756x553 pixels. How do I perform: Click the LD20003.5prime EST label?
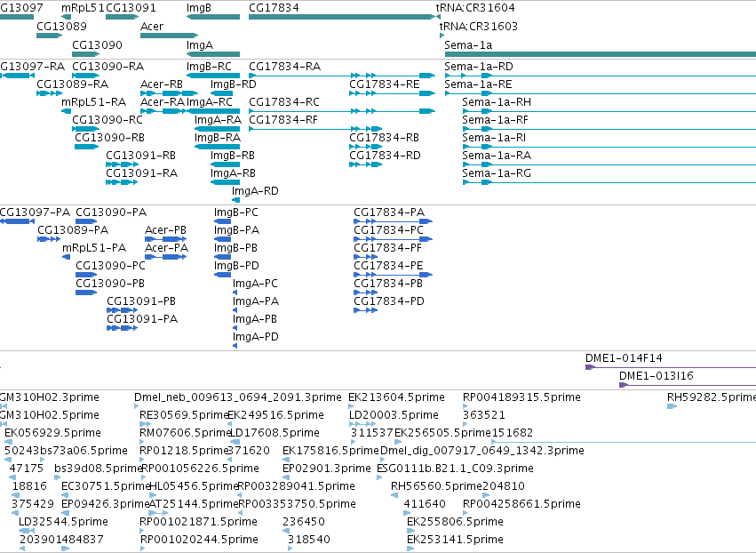pyautogui.click(x=394, y=415)
